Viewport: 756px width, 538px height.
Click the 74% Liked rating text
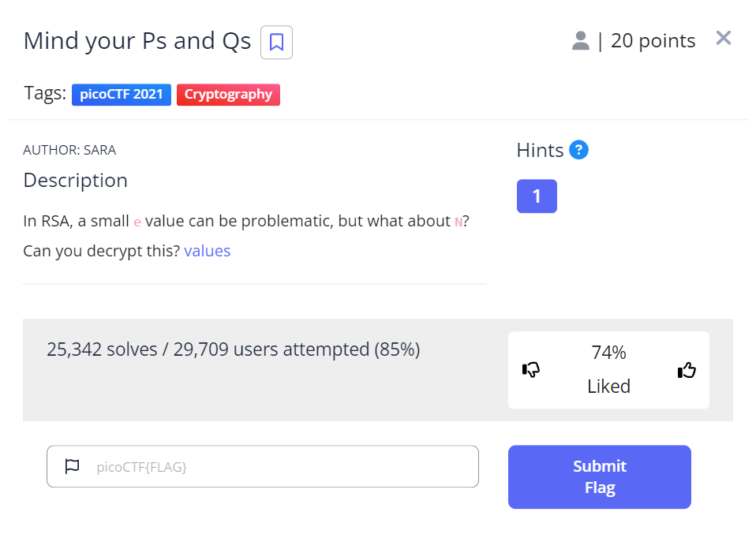[x=608, y=369]
